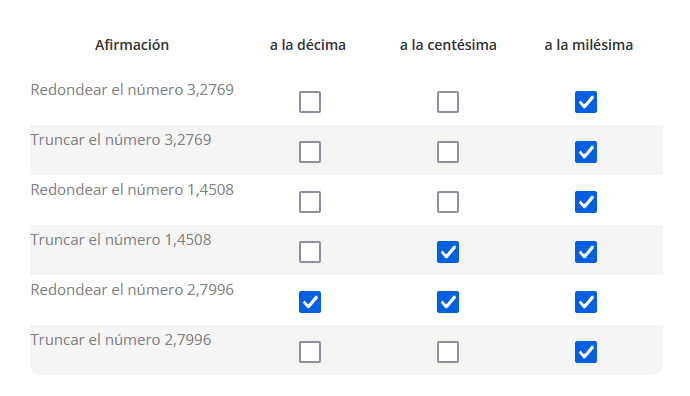The image size is (690, 396).
Task: Uncheck 'a la milésima' for Truncar 1,4508
Action: coord(586,252)
